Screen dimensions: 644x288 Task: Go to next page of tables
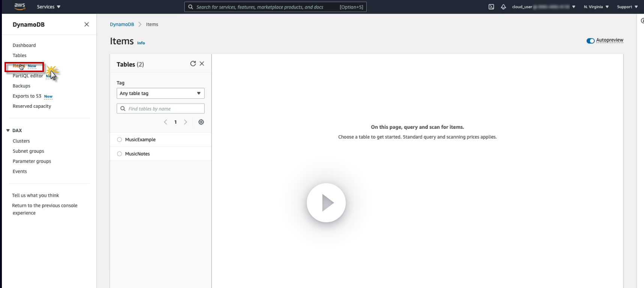[185, 122]
